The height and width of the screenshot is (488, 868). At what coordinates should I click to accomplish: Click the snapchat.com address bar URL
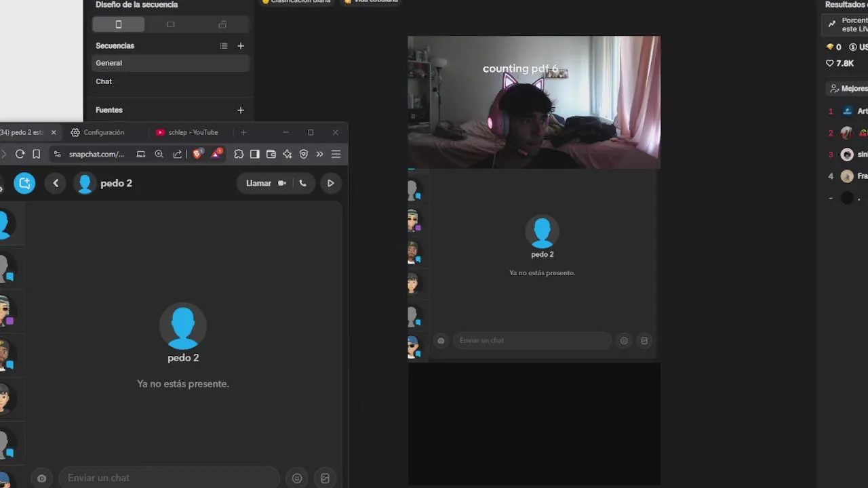[x=96, y=154]
